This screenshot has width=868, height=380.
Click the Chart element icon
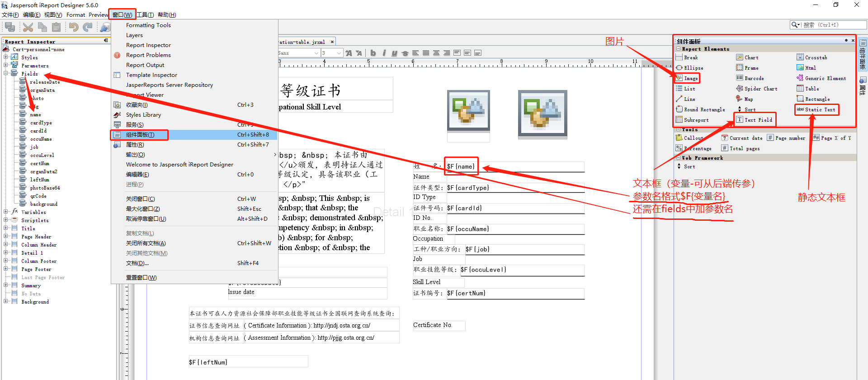pos(740,57)
